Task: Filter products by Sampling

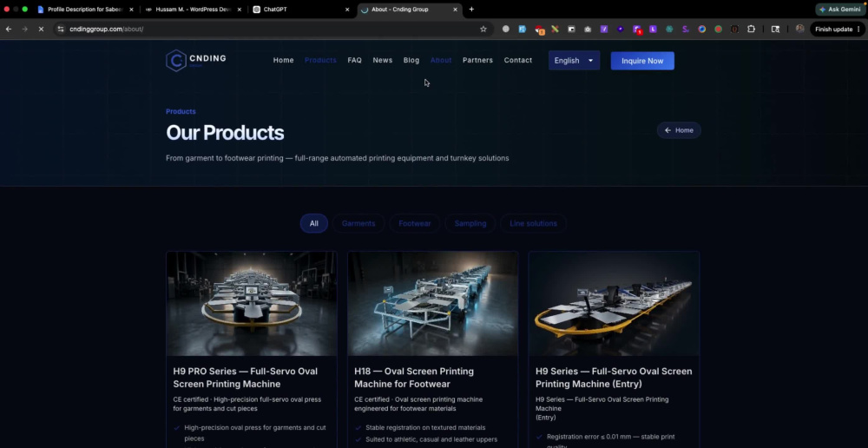Action: 470,223
